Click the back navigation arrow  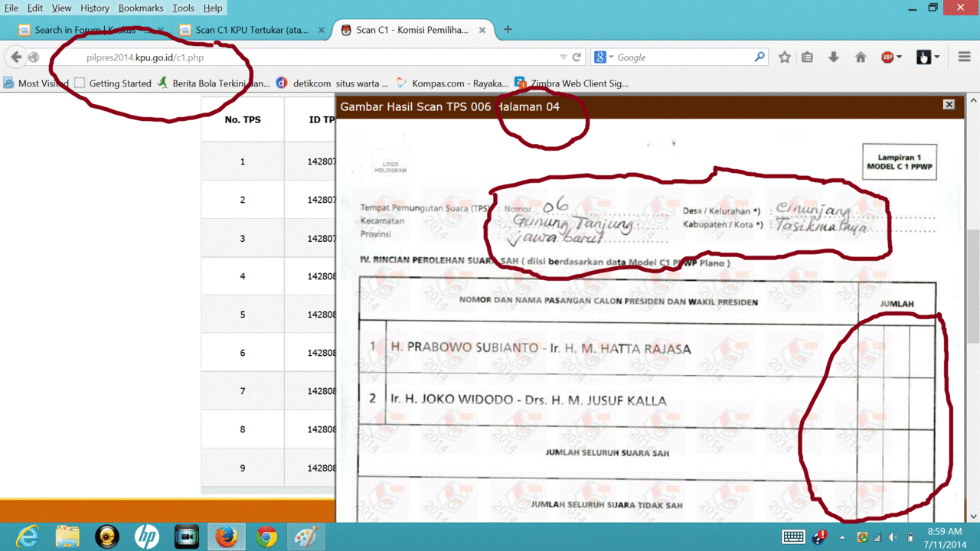pos(16,57)
